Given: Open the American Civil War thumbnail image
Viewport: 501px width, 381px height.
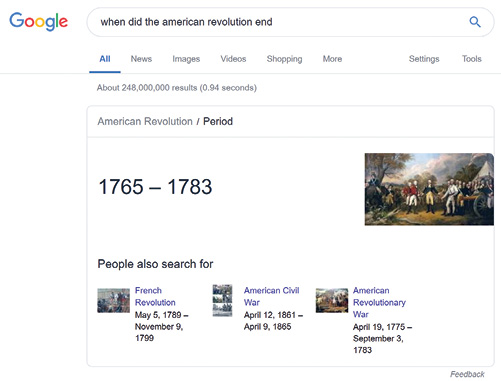Looking at the screenshot, I should point(222,300).
